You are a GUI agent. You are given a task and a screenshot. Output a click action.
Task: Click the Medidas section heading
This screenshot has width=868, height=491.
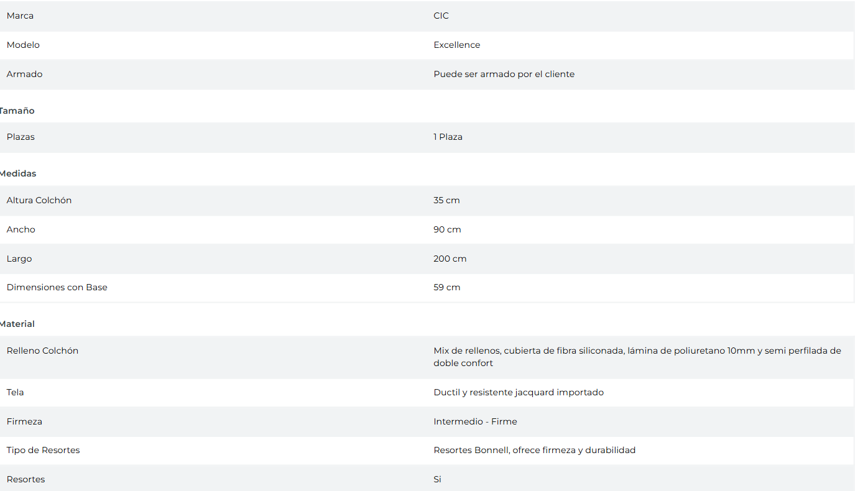click(19, 173)
